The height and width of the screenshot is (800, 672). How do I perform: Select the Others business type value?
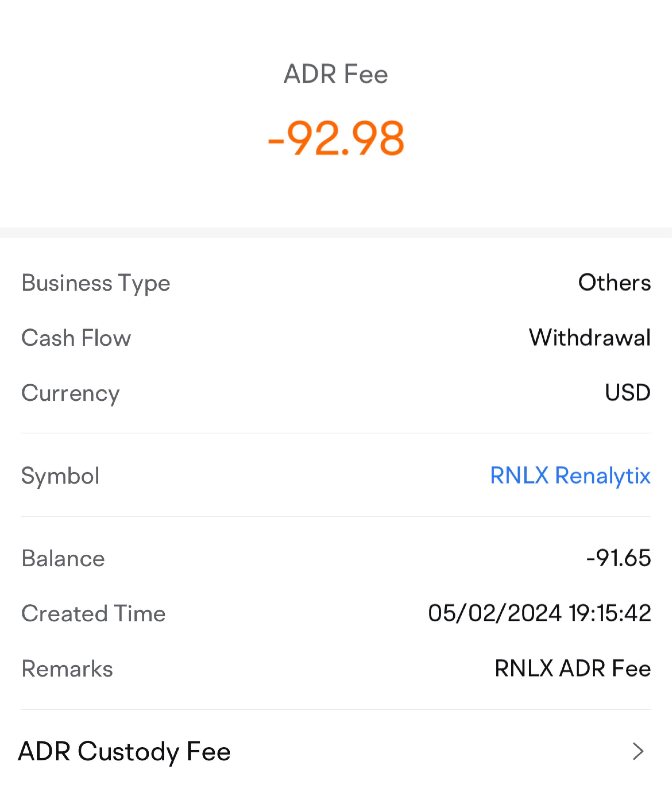[614, 283]
